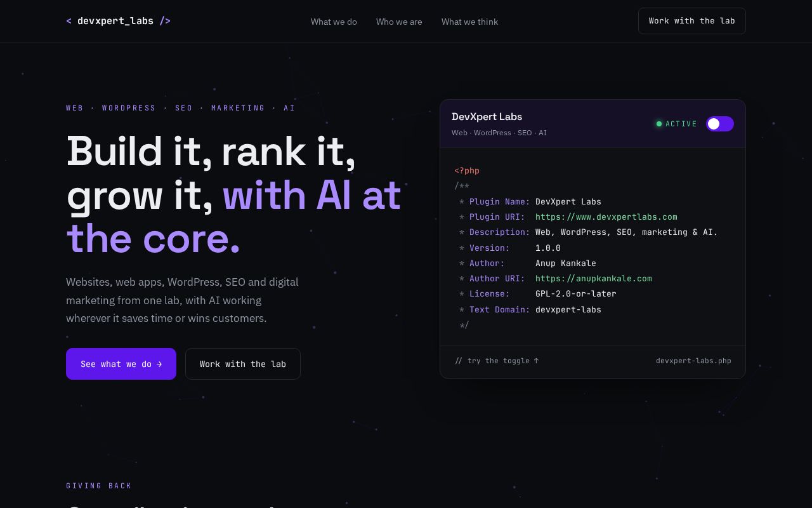Image resolution: width=812 pixels, height=508 pixels.
Task: Open the www.devxpertlabs.com Plugin URI link
Action: (606, 217)
